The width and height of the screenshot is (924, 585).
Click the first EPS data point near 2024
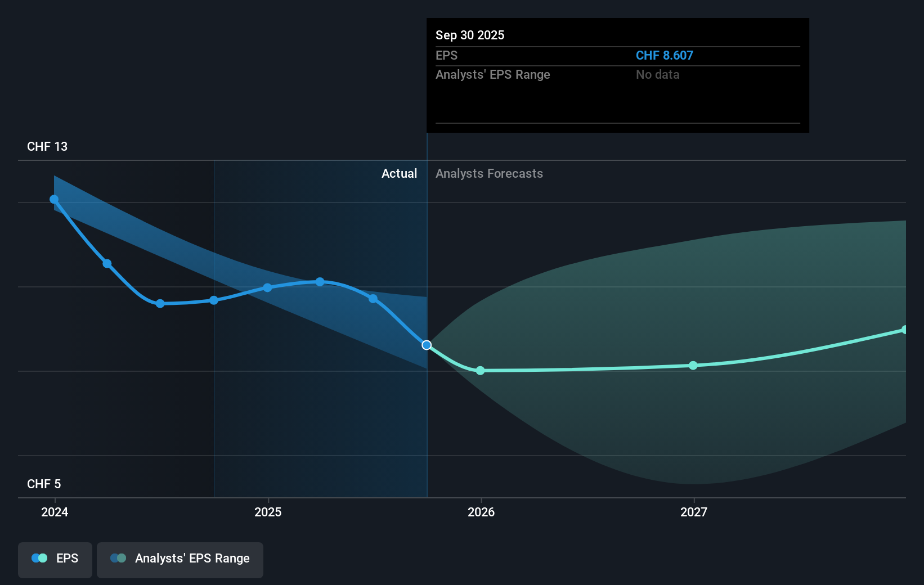pyautogui.click(x=53, y=199)
